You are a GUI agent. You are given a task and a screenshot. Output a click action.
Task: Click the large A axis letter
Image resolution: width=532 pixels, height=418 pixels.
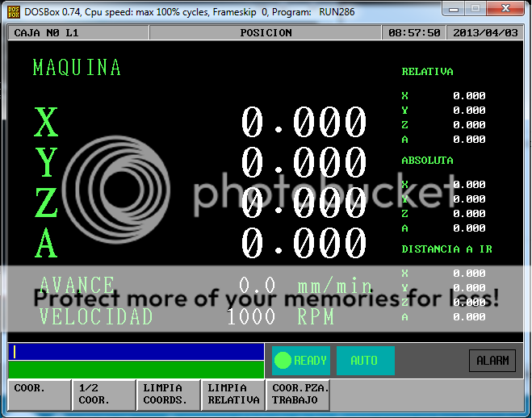46,243
